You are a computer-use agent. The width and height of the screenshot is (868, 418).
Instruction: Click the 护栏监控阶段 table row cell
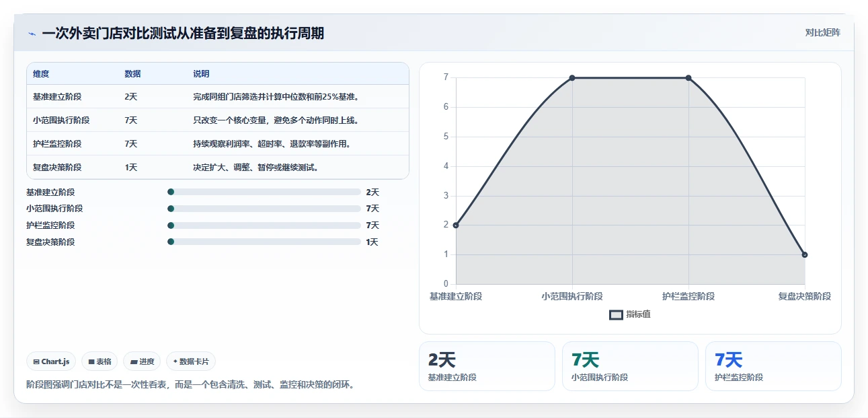click(57, 143)
